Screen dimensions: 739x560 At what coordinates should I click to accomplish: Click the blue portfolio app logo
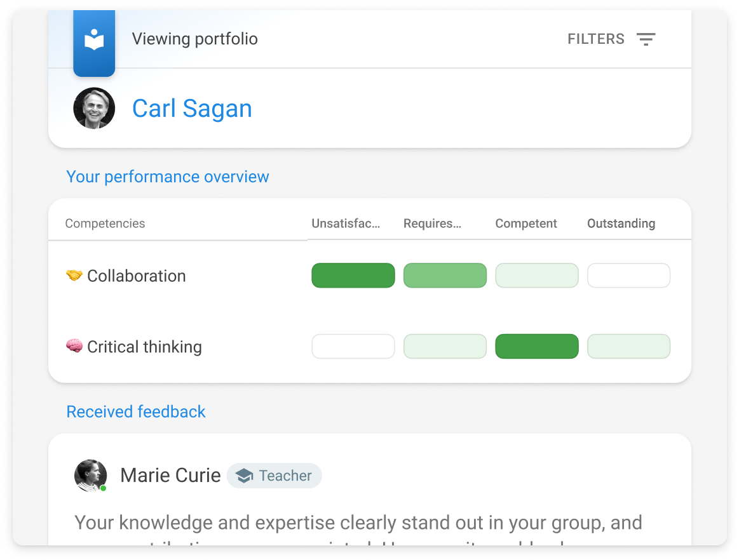click(x=94, y=40)
